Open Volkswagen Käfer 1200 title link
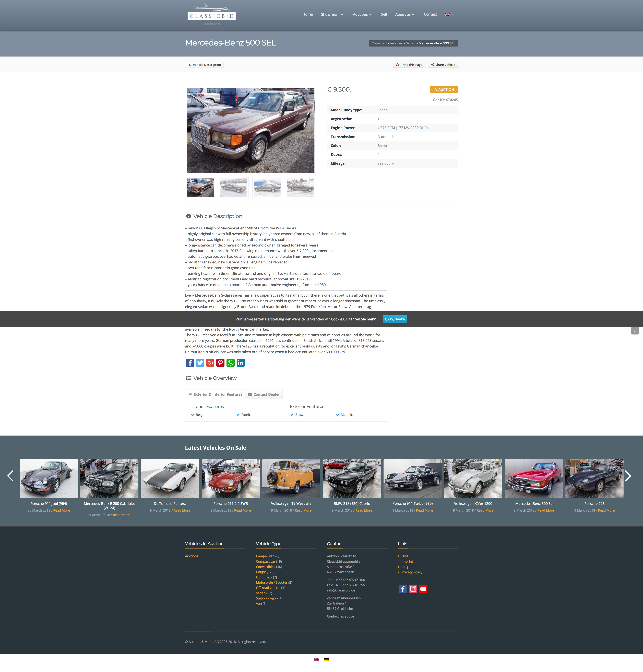This screenshot has height=672, width=643. click(x=473, y=504)
